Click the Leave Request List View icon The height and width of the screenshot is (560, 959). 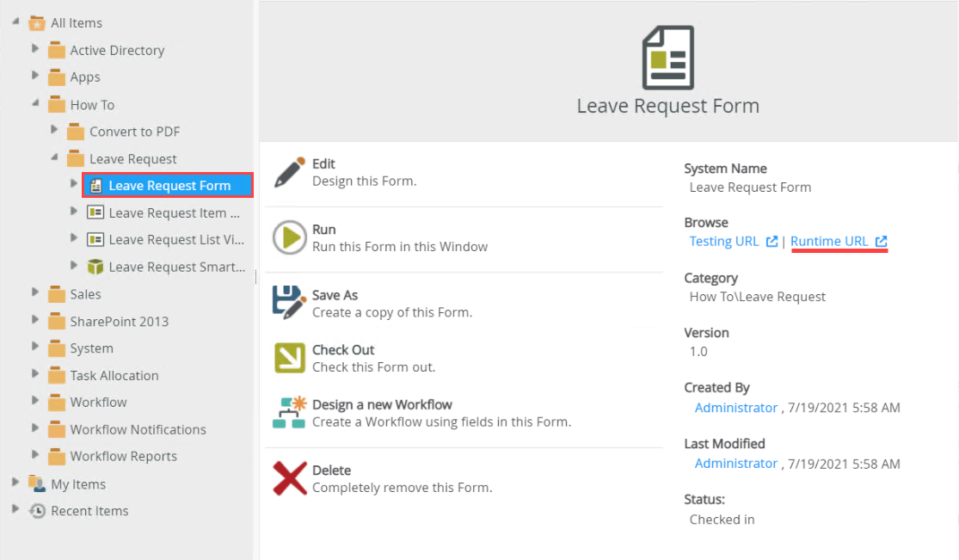(95, 240)
